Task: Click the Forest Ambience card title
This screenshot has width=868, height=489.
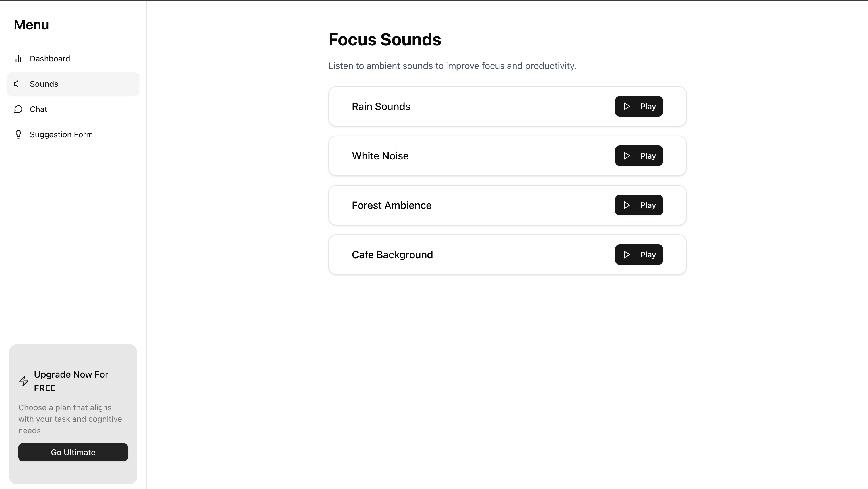Action: [x=392, y=205]
